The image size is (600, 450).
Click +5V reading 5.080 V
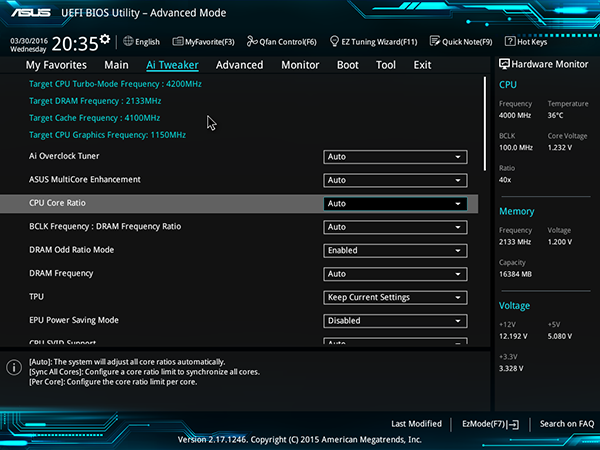coord(560,336)
